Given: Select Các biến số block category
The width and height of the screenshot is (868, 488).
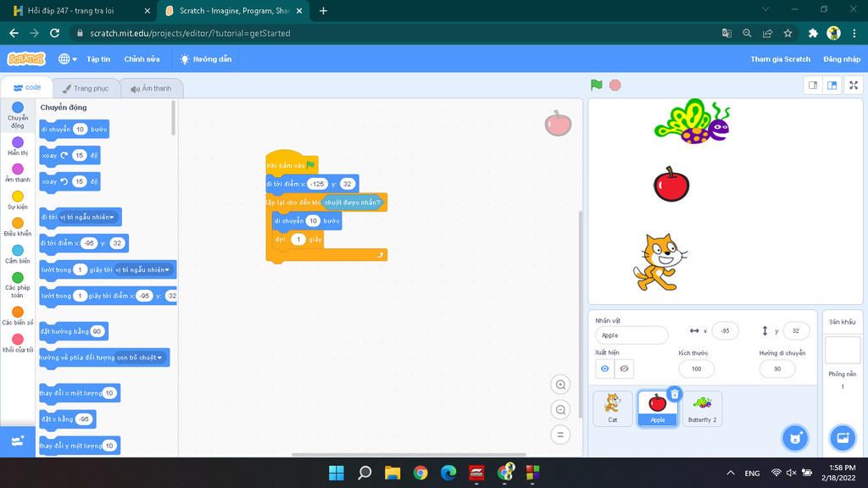Looking at the screenshot, I should coord(18,315).
